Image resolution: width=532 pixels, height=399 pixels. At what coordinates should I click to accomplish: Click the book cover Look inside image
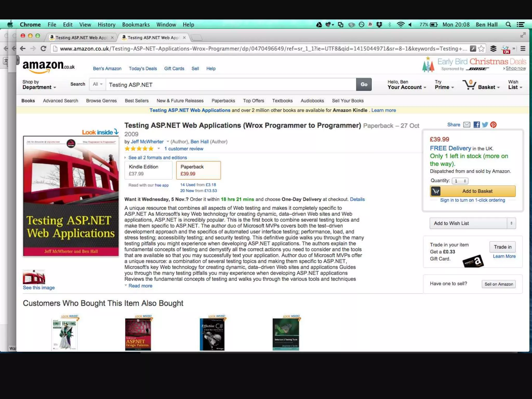click(71, 196)
